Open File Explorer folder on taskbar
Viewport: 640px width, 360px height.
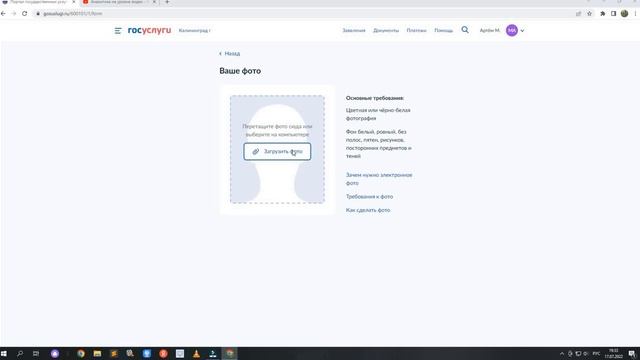pos(97,354)
